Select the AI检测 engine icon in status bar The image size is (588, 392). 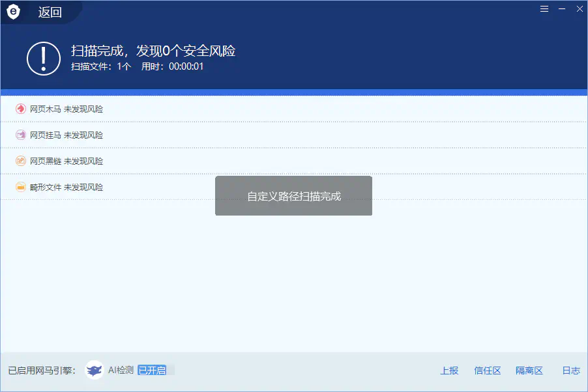point(95,370)
